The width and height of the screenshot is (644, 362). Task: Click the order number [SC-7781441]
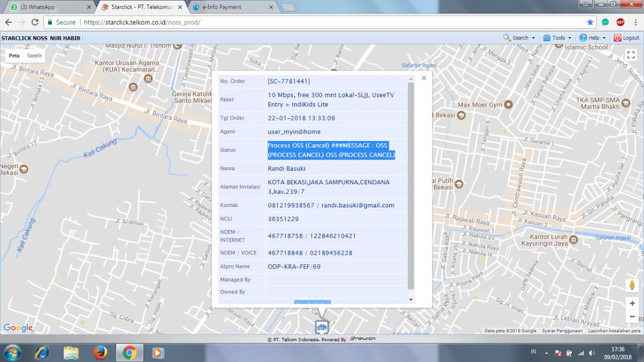[289, 81]
